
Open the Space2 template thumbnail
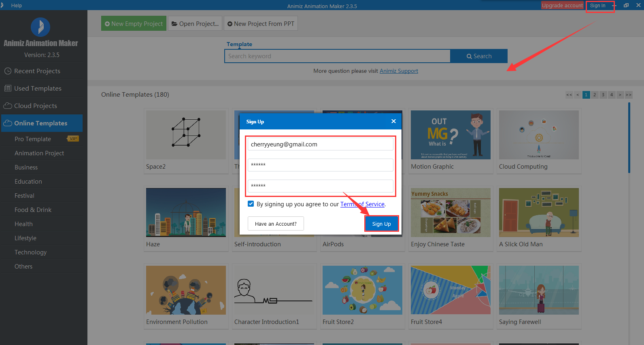[186, 135]
